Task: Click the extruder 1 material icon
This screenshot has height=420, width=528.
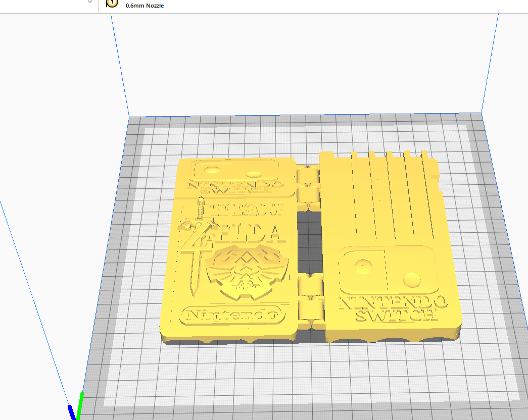Action: [112, 3]
